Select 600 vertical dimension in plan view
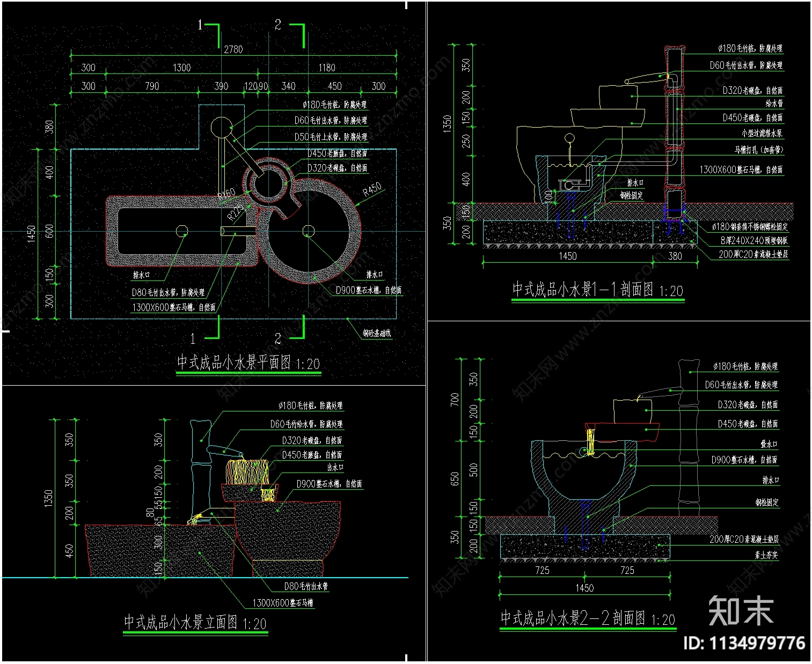The image size is (812, 664). point(49,231)
